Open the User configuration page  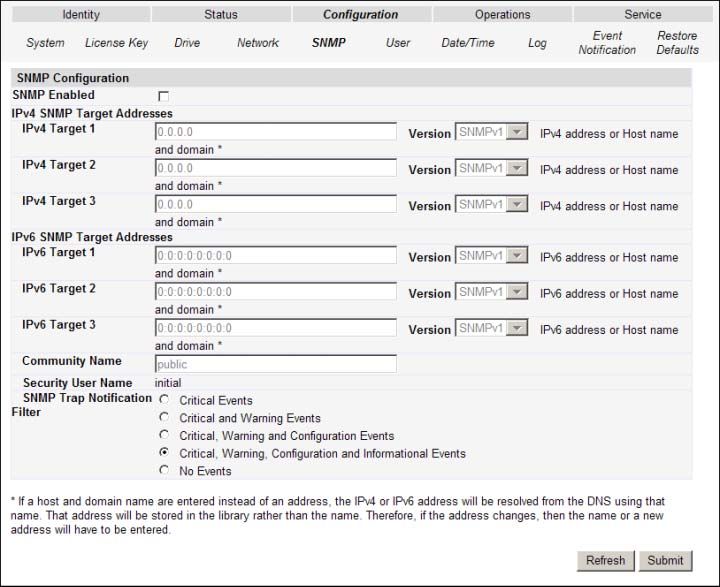click(398, 43)
